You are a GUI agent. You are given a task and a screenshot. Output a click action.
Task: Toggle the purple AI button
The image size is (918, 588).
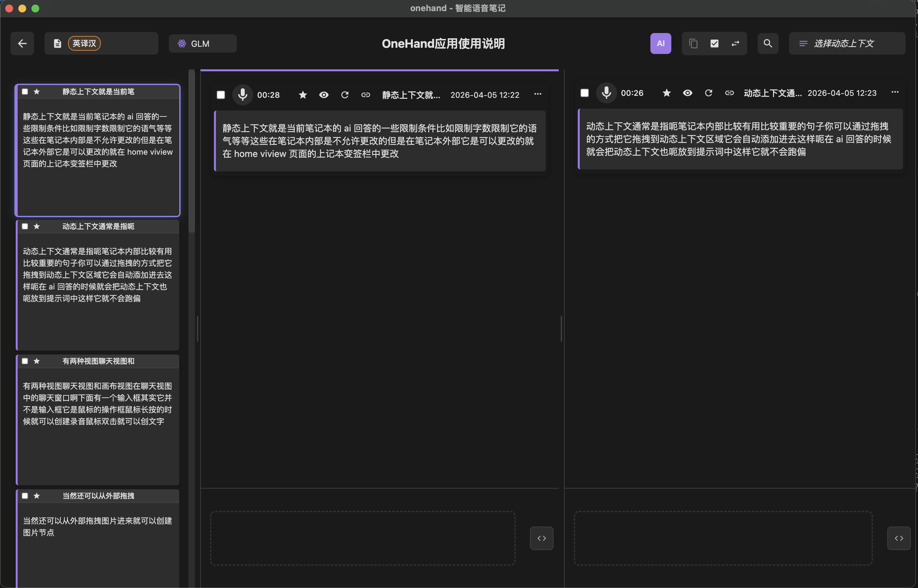click(661, 43)
